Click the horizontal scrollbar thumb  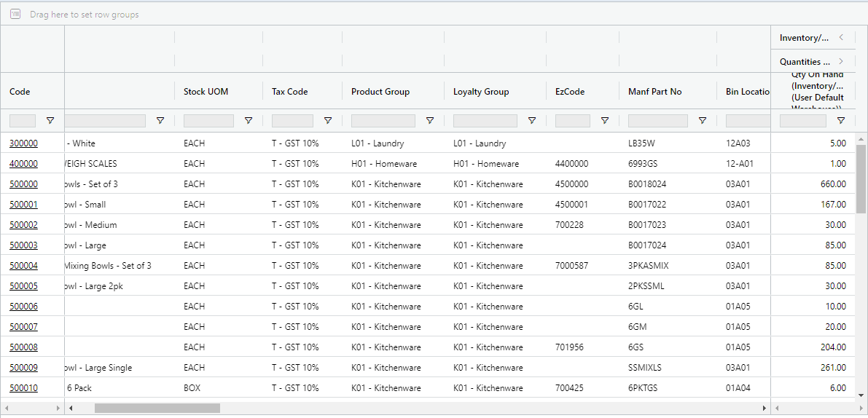(x=157, y=409)
